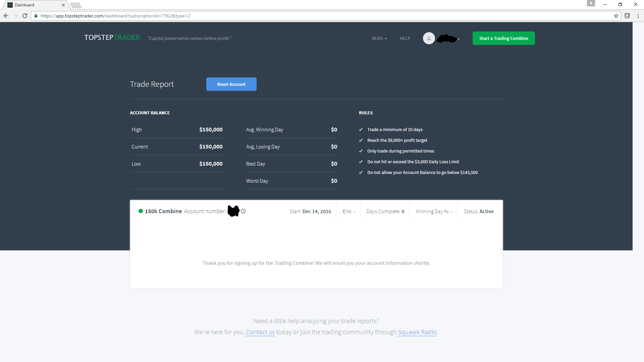
Task: Open the HELP menu link
Action: 405,39
